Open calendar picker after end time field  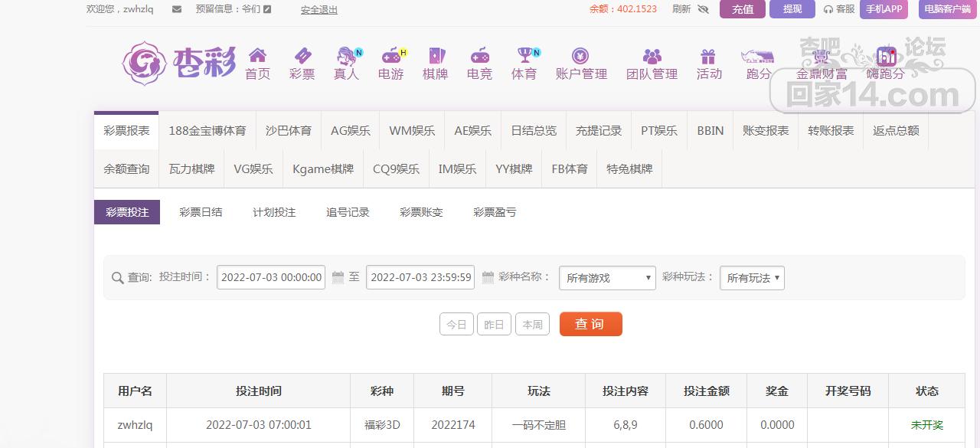[487, 278]
